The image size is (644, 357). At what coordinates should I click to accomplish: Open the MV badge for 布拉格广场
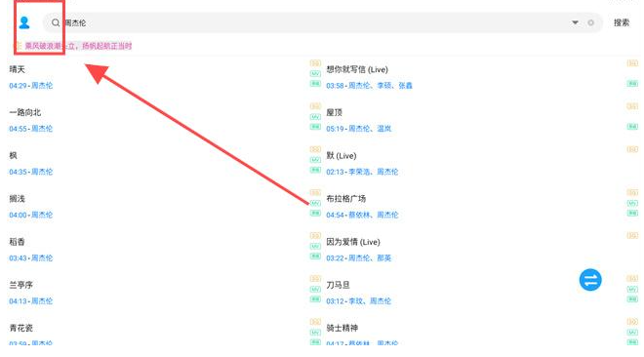(x=632, y=203)
